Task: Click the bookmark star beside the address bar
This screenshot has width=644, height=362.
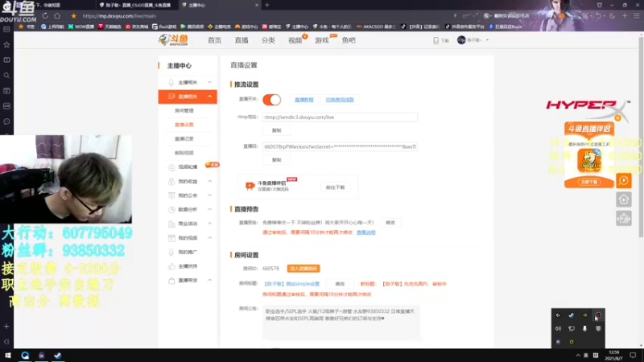Action: point(73,16)
